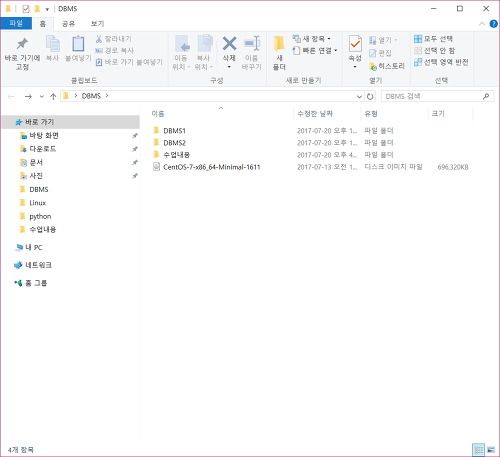Switch to the View tab
This screenshot has width=500, height=457.
97,24
